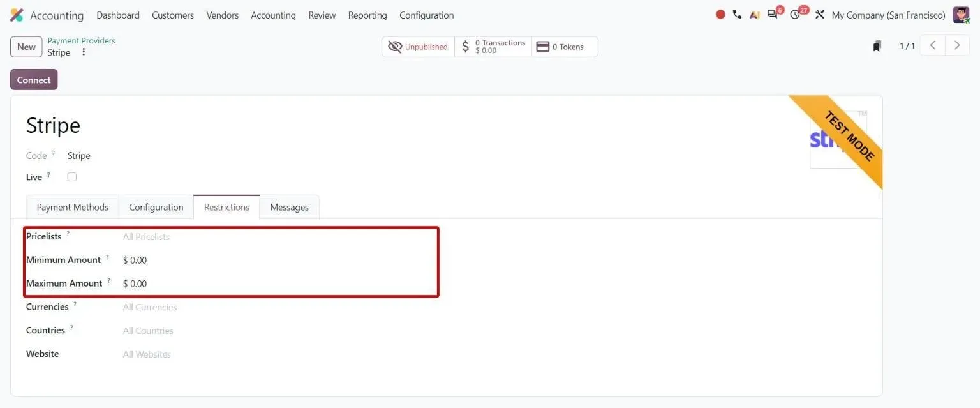Open the Vendors menu

tap(223, 15)
